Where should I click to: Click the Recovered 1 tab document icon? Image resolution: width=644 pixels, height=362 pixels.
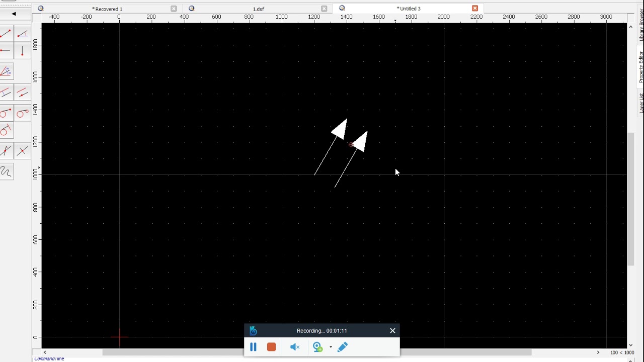click(x=41, y=9)
